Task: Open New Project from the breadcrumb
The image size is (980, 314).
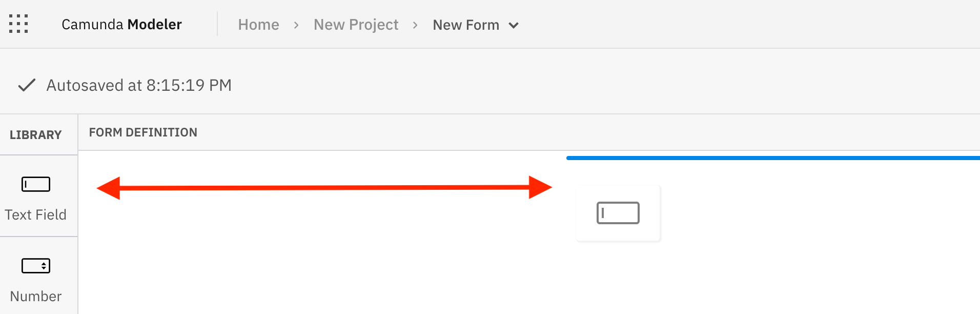Action: (x=356, y=24)
